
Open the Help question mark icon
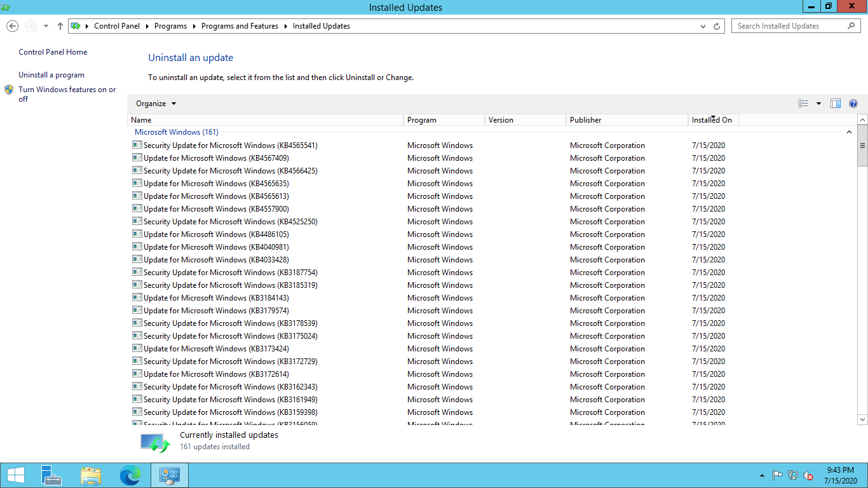pyautogui.click(x=853, y=104)
